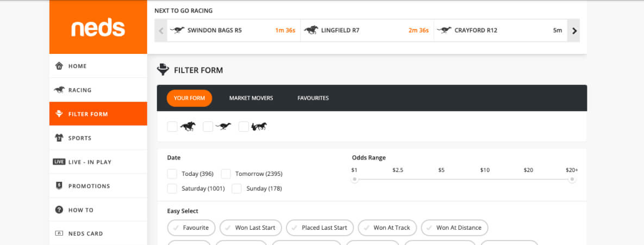
Task: Toggle the Placed Last Start chip
Action: tap(320, 228)
